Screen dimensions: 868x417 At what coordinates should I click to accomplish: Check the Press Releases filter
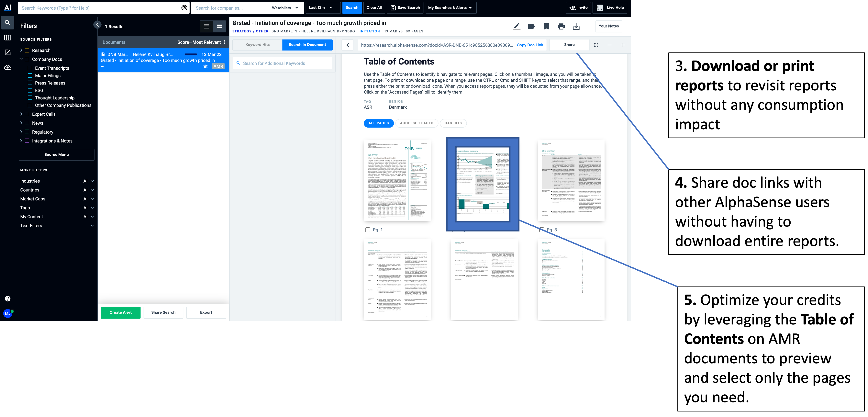pyautogui.click(x=30, y=83)
